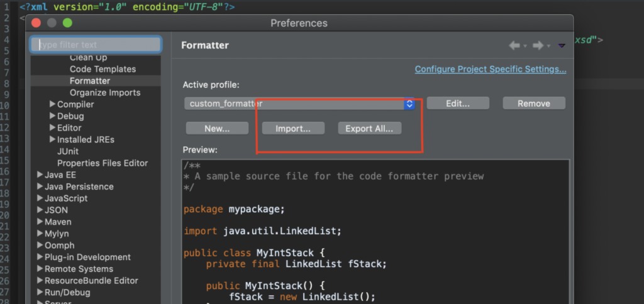Expand the JavaScript category
Screen dimensions: 644x304
pyautogui.click(x=40, y=198)
